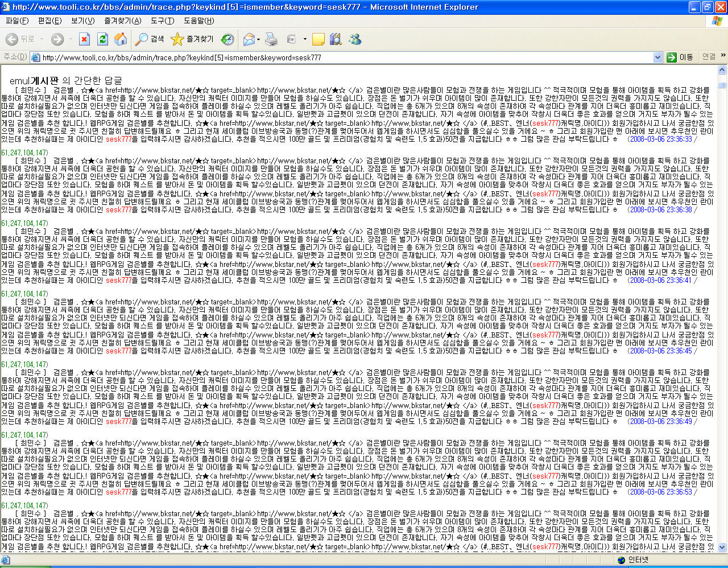728x568 pixels.
Task: Refresh the page using the toolbar icon
Action: click(x=102, y=39)
